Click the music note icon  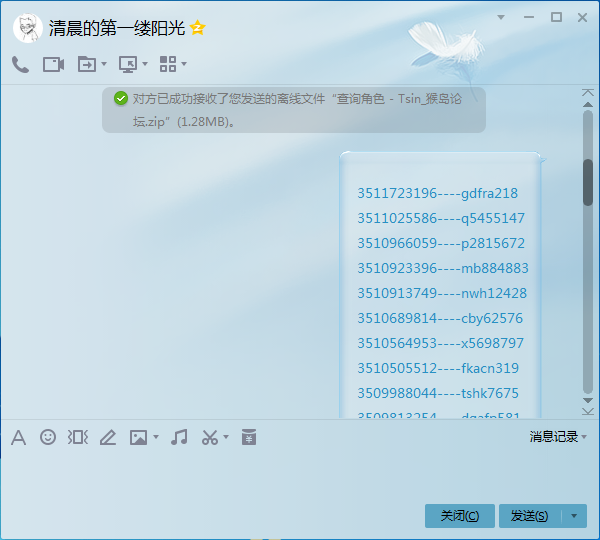pyautogui.click(x=179, y=437)
